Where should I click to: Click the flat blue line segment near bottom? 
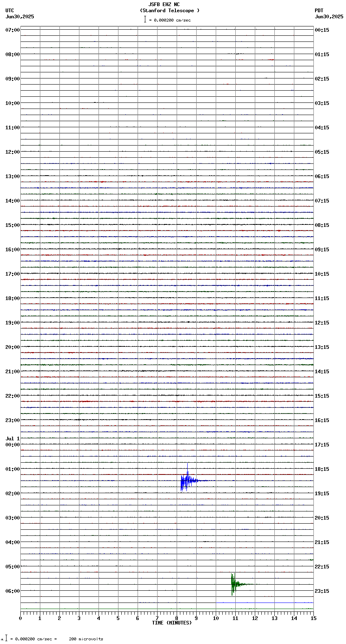point(265,603)
